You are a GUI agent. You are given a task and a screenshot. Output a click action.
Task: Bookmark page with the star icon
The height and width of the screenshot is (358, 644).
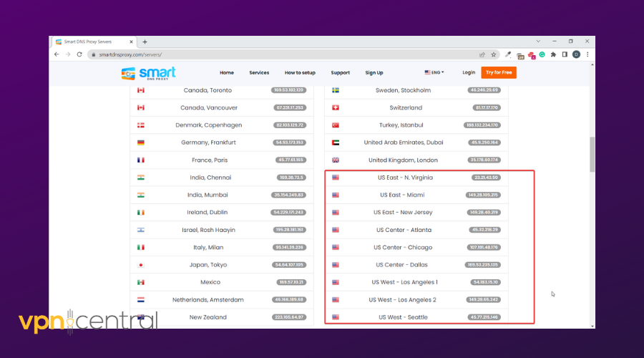pyautogui.click(x=494, y=54)
